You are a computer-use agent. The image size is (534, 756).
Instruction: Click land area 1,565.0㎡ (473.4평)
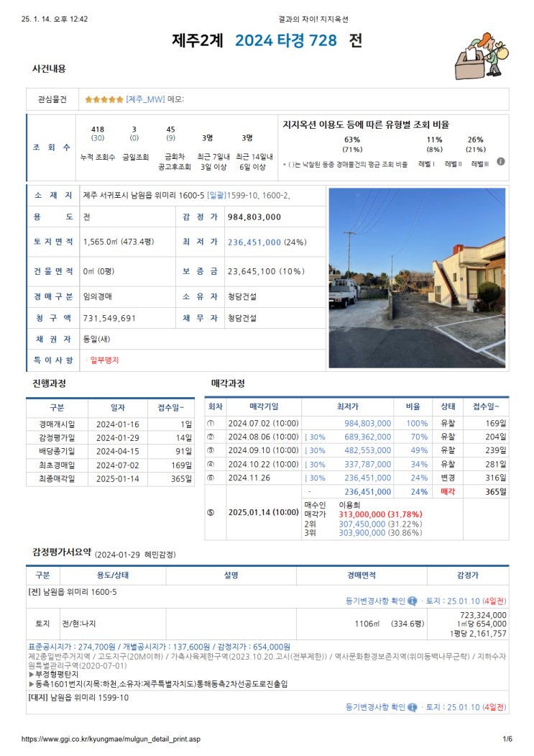pyautogui.click(x=119, y=242)
